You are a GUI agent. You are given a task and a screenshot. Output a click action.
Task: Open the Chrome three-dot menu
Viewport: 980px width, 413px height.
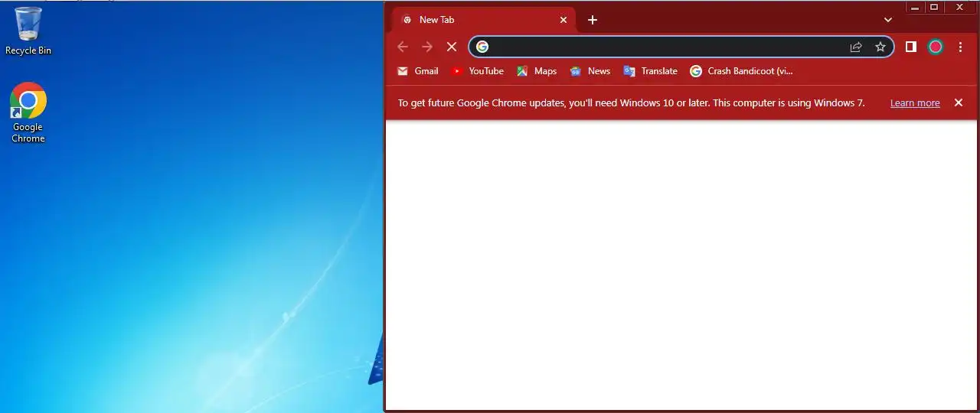tap(960, 47)
